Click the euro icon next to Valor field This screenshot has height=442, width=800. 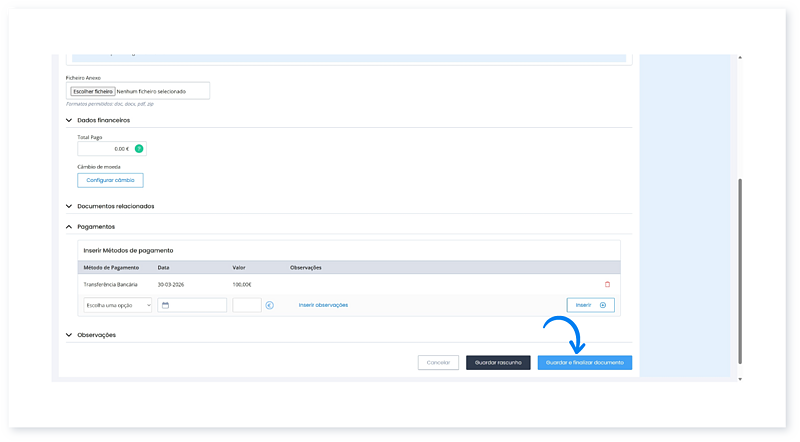pyautogui.click(x=270, y=305)
